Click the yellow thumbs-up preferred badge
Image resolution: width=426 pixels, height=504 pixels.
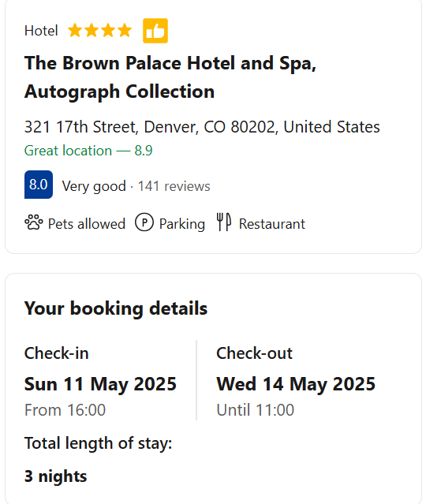click(x=155, y=31)
